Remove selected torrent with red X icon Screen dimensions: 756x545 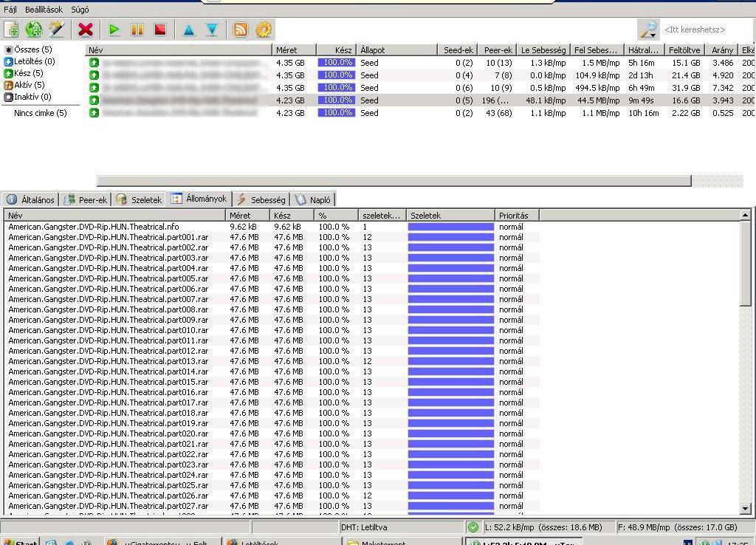(x=86, y=30)
